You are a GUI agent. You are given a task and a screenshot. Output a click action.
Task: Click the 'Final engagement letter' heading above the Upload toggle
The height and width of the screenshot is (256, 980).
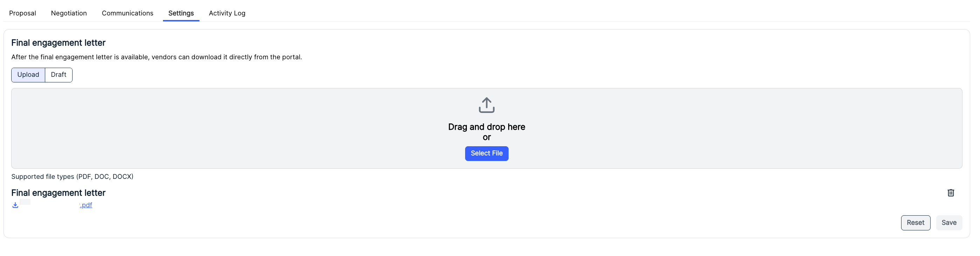click(x=58, y=42)
